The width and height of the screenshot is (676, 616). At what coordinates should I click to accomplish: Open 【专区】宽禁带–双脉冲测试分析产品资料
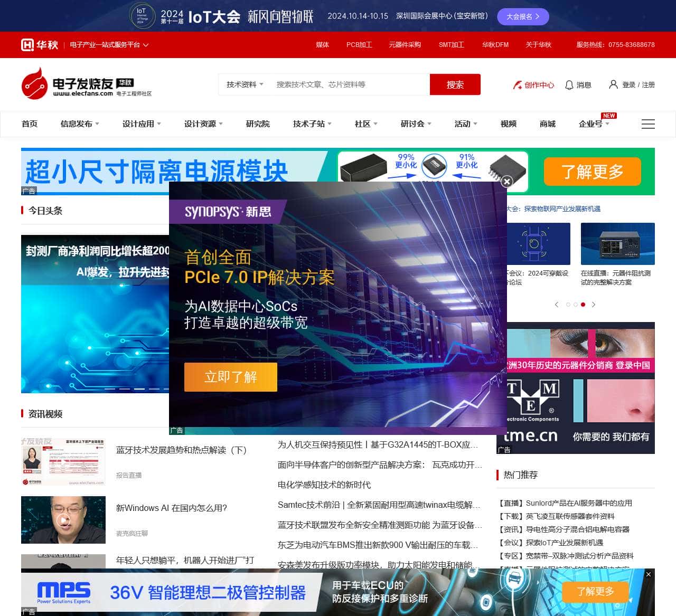point(565,556)
